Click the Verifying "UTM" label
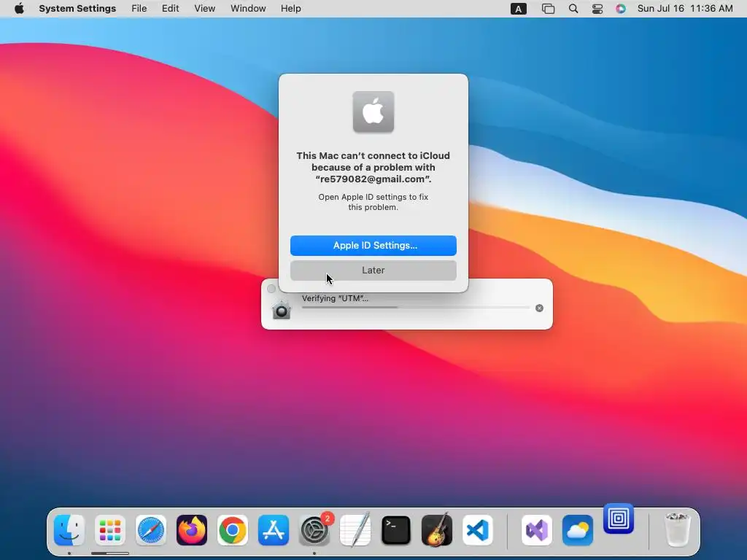 click(x=335, y=298)
